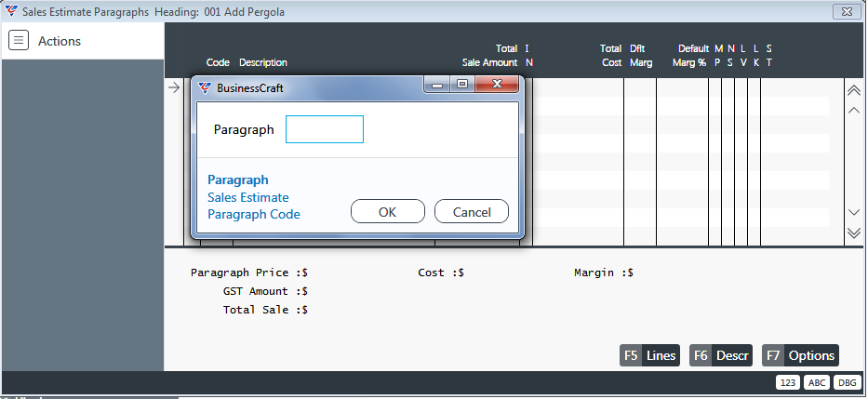The height and width of the screenshot is (399, 868).
Task: Click the Total Cost column header
Action: click(611, 56)
